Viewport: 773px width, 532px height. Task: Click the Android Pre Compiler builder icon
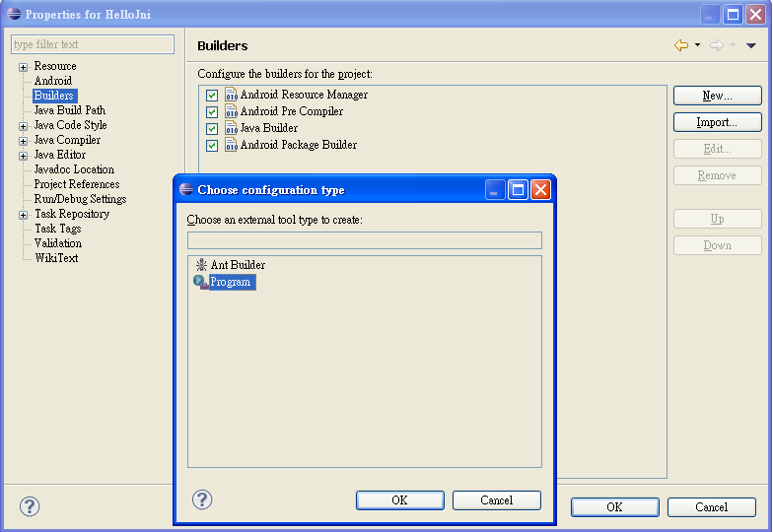click(x=231, y=110)
